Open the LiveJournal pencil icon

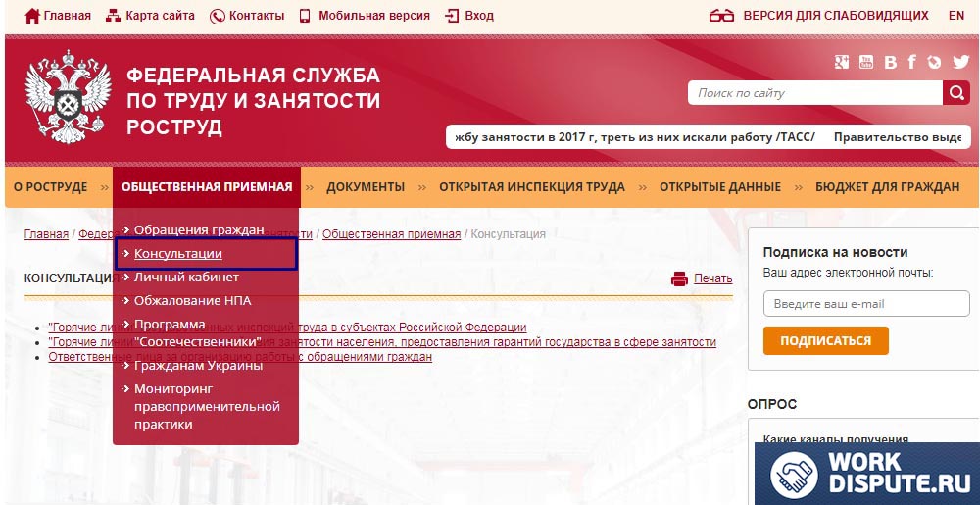click(934, 62)
